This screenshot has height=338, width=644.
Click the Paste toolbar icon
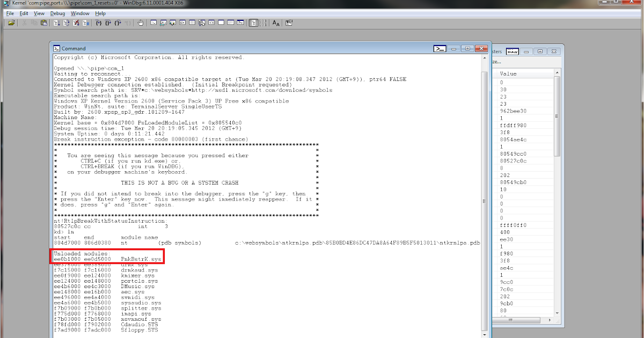(x=44, y=23)
